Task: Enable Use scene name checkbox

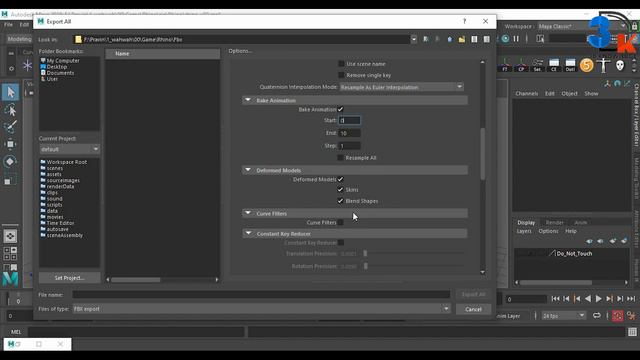Action: (341, 64)
